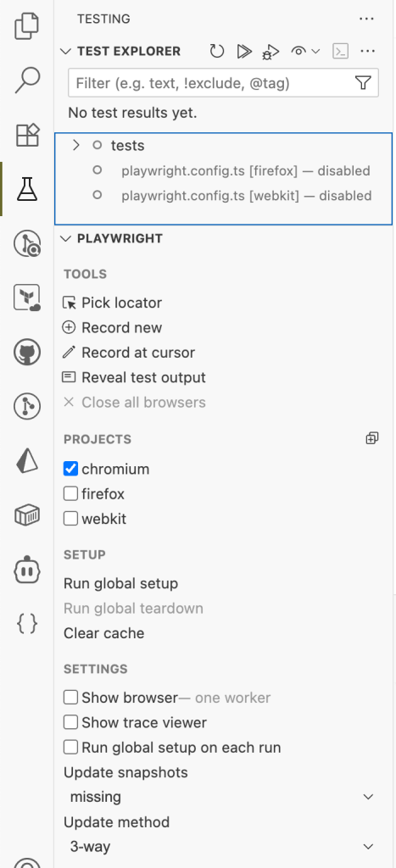The image size is (396, 868).
Task: Collapse the PLAYWRIGHT section header
Action: pyautogui.click(x=120, y=238)
